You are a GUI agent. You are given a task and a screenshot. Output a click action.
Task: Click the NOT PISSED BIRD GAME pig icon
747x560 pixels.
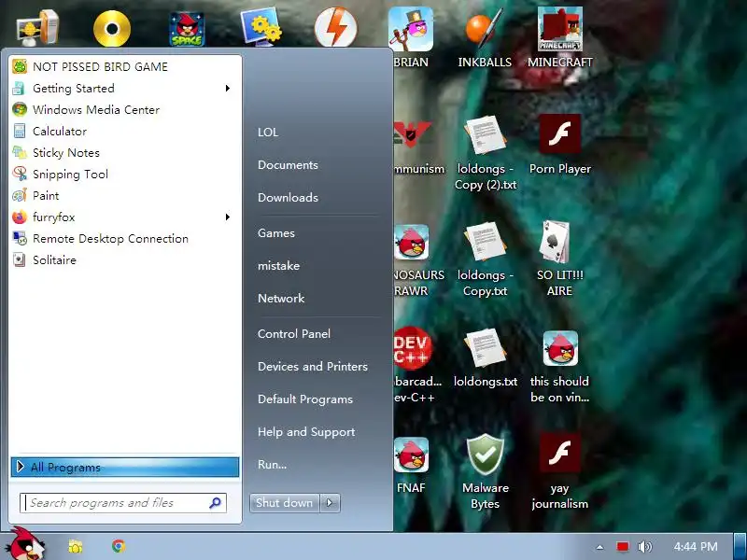[x=20, y=66]
